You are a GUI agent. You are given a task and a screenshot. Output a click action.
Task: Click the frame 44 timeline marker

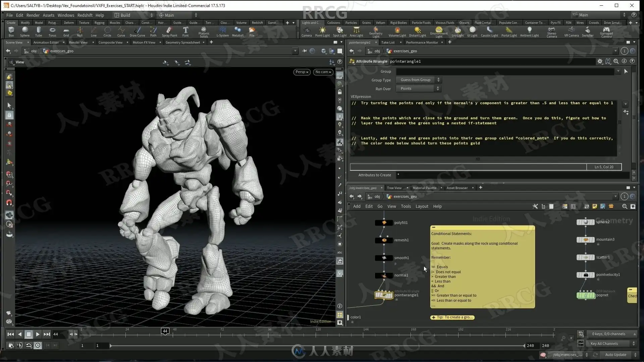pyautogui.click(x=165, y=331)
